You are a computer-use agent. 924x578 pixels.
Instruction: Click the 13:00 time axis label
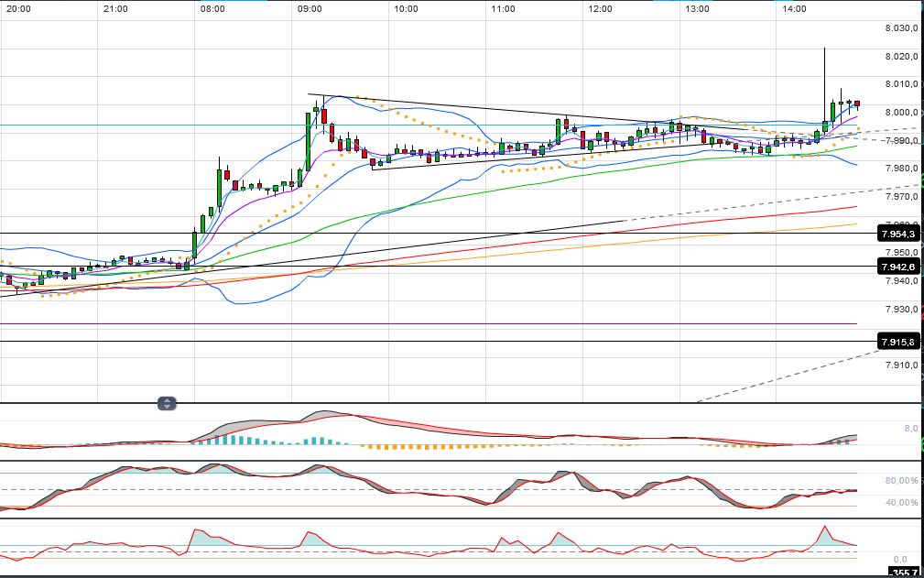[x=697, y=9]
